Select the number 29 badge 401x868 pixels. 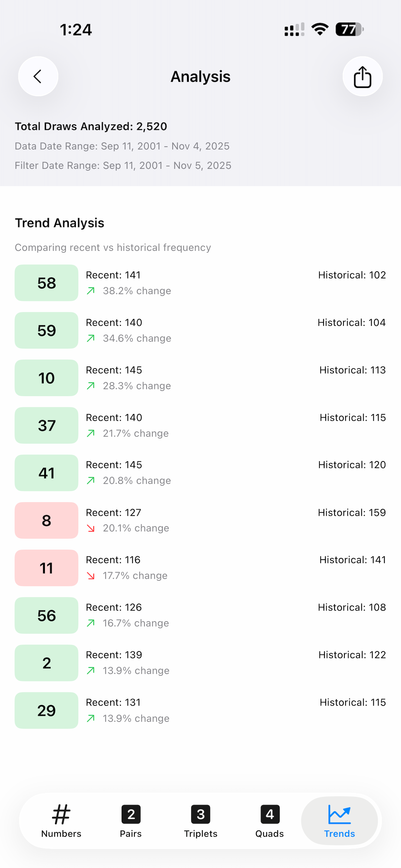click(x=47, y=710)
